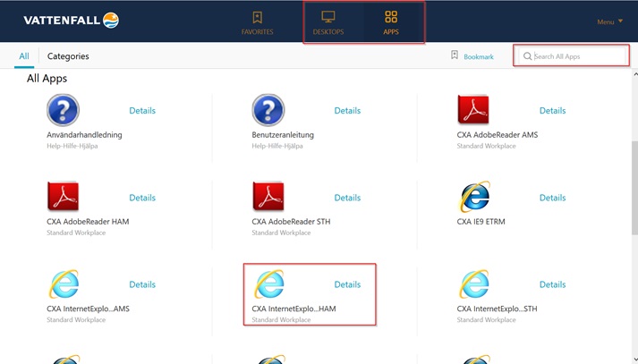The height and width of the screenshot is (364, 638).
Task: Click the CXA AdobeReader AMS label
Action: [x=498, y=135]
